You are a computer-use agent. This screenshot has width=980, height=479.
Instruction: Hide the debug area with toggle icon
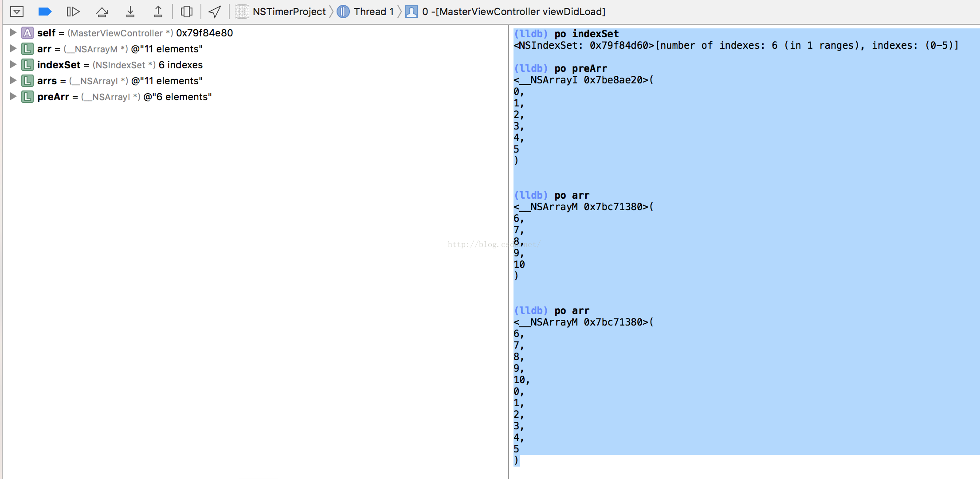coord(17,12)
